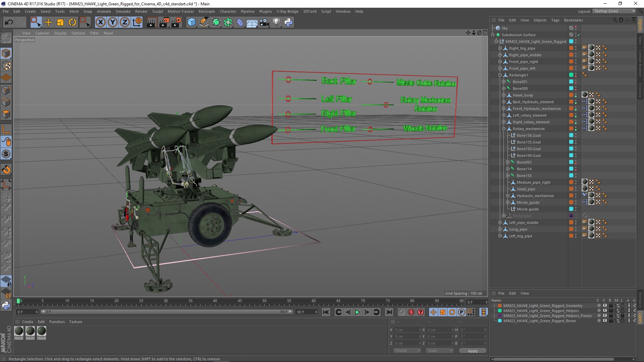Viewport: 644px width, 362px height.
Task: Click the MoGraph menu icon
Action: click(x=210, y=11)
